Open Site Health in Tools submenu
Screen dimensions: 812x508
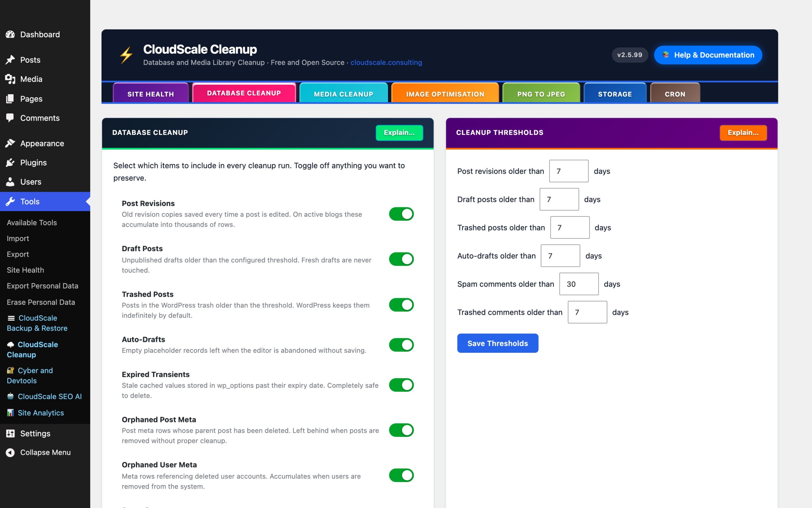point(25,270)
